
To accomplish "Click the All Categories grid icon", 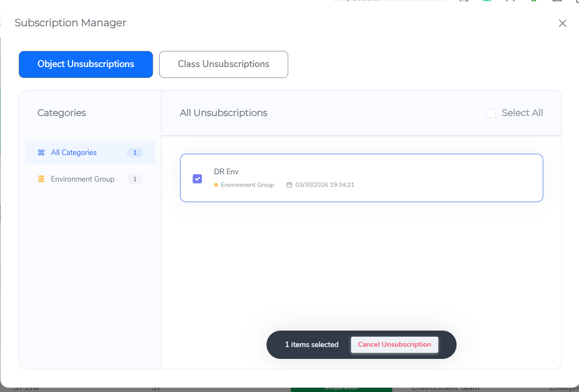I will [x=41, y=152].
